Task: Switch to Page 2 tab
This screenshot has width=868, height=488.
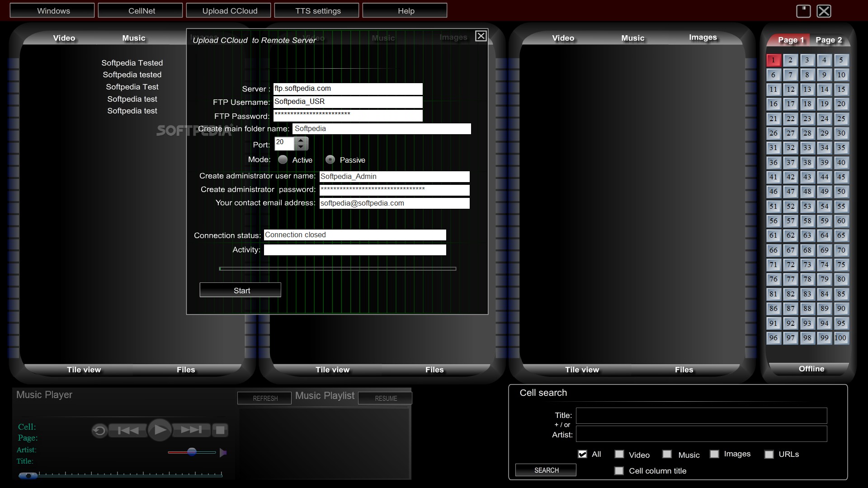Action: [829, 40]
